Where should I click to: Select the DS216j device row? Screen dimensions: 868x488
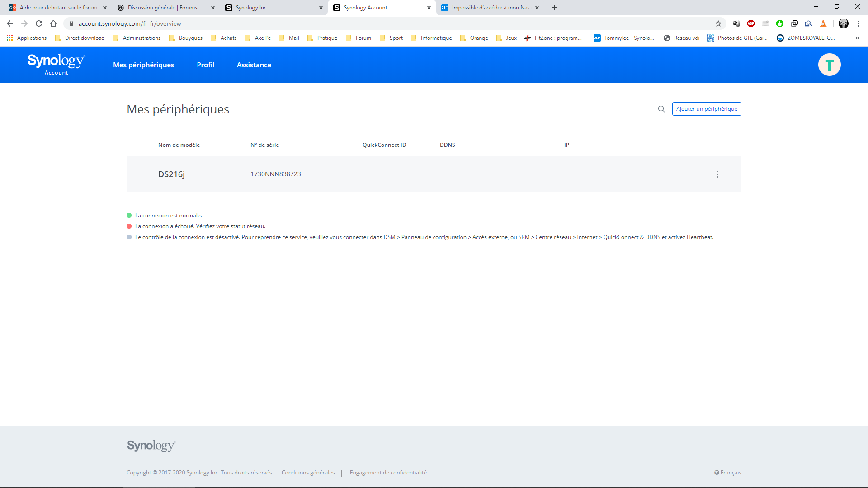(434, 174)
